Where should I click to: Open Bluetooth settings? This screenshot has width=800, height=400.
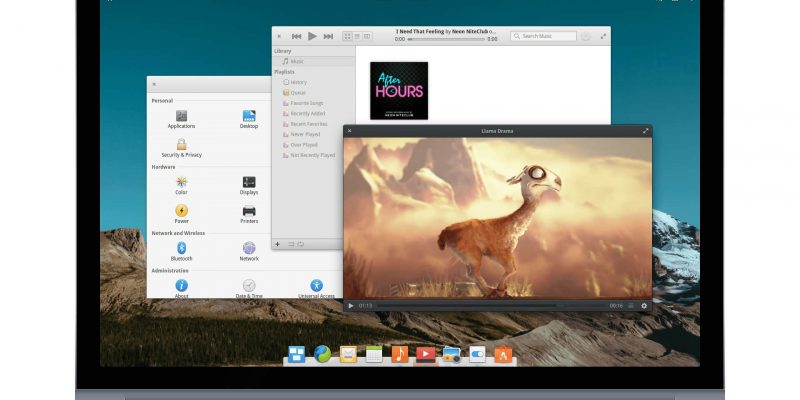click(x=181, y=252)
